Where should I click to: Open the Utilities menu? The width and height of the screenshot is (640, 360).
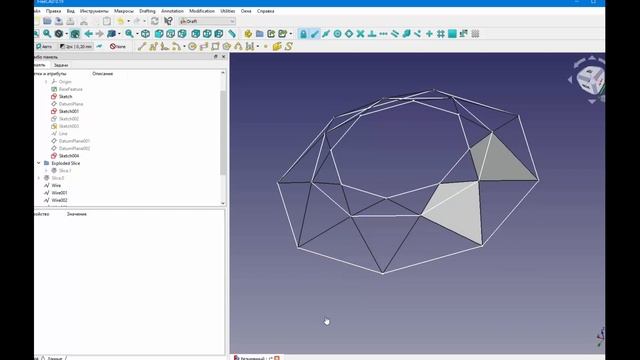(228, 11)
